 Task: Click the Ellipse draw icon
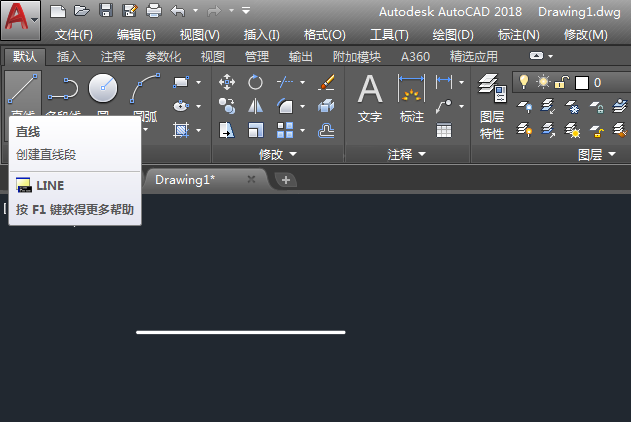point(181,106)
